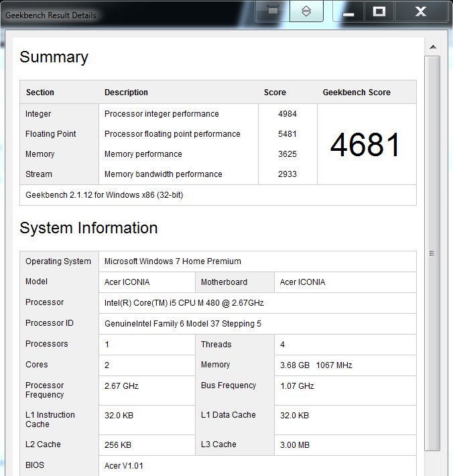Image resolution: width=453 pixels, height=476 pixels.
Task: Click the L3 Cache value '3.00 MB'
Action: point(295,445)
